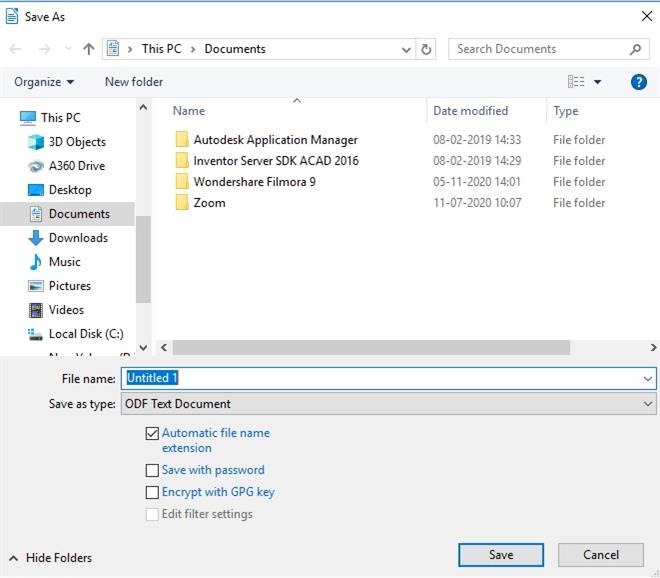Open the A360 Drive location
Screen dimensions: 660x578
point(76,166)
